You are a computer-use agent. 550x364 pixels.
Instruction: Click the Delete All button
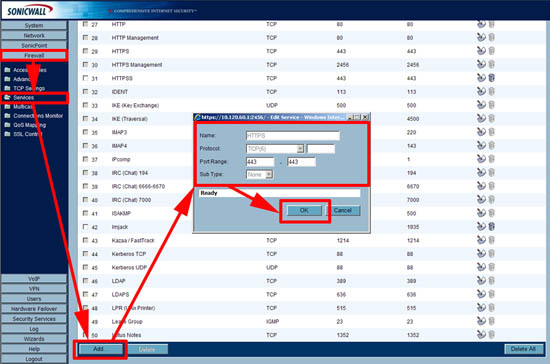click(523, 349)
